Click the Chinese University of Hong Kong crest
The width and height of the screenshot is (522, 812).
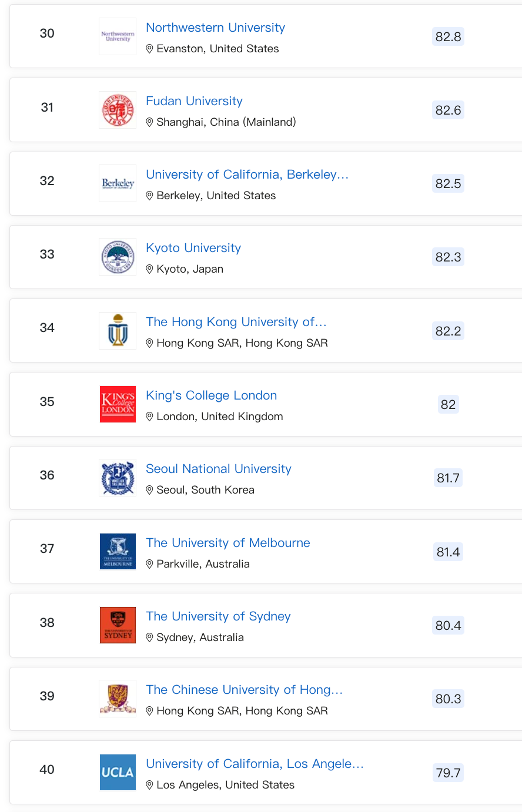118,699
